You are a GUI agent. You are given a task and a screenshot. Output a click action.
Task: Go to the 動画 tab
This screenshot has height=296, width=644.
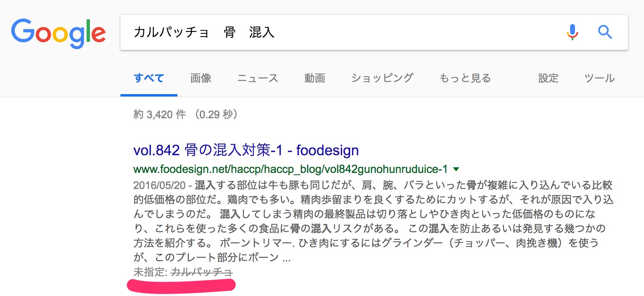point(314,78)
